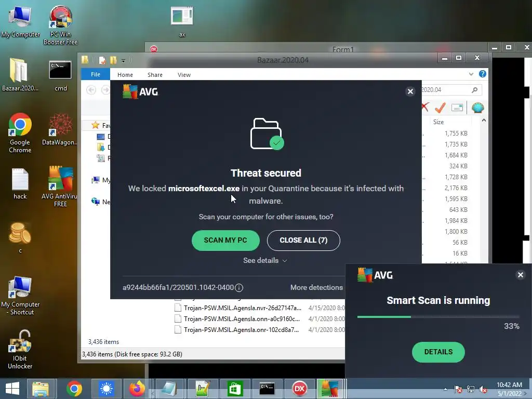Open the File menu in Explorer
Viewport: 532px width, 399px height.
click(96, 74)
